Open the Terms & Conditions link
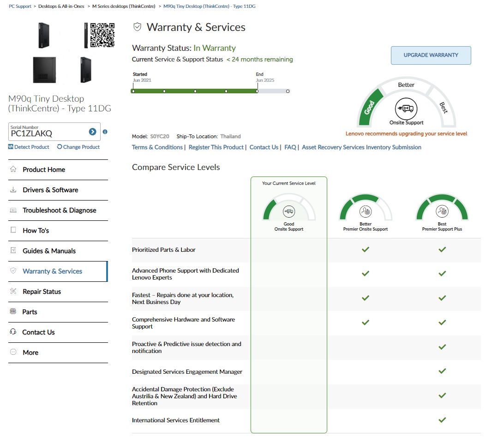The height and width of the screenshot is (444, 504). tap(157, 147)
